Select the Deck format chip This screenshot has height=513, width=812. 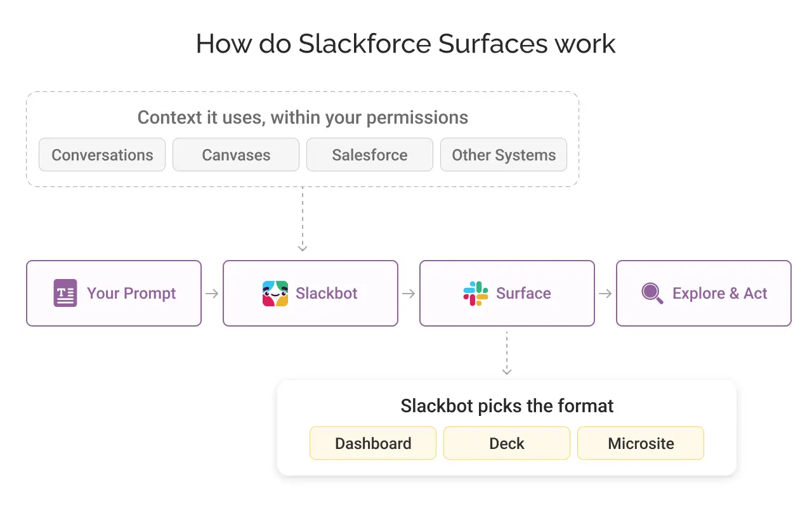tap(507, 443)
